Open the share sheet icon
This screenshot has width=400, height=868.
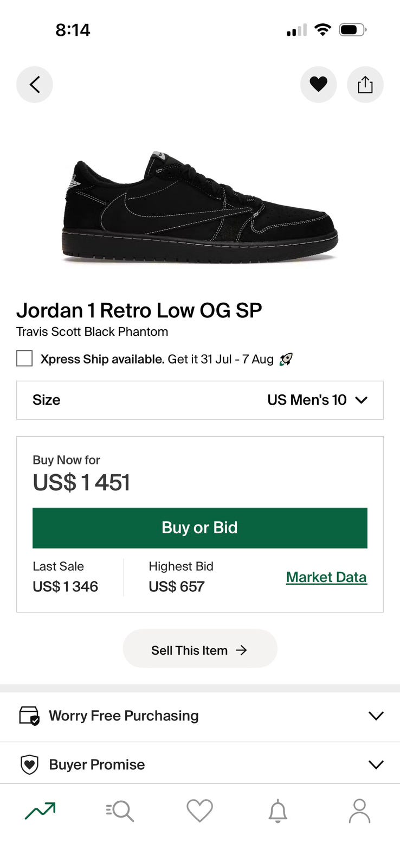(365, 85)
